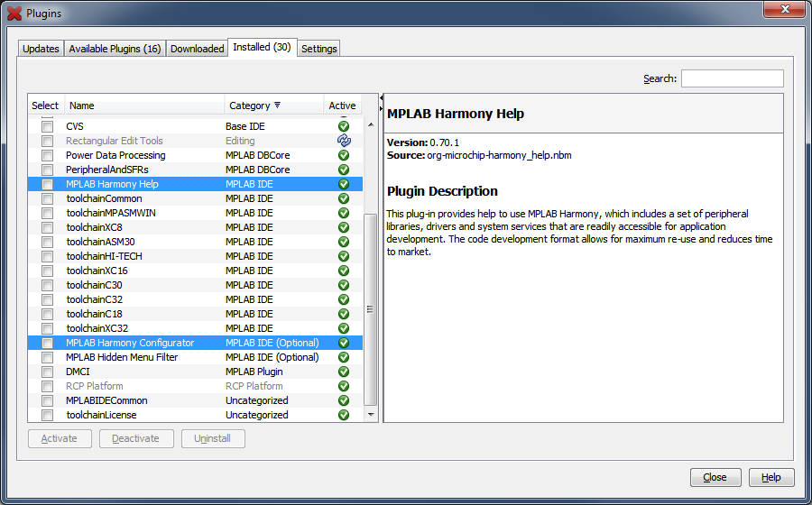This screenshot has width=812, height=505.
Task: Click the active icon for MPLAB Harmony Configurator
Action: coord(343,343)
